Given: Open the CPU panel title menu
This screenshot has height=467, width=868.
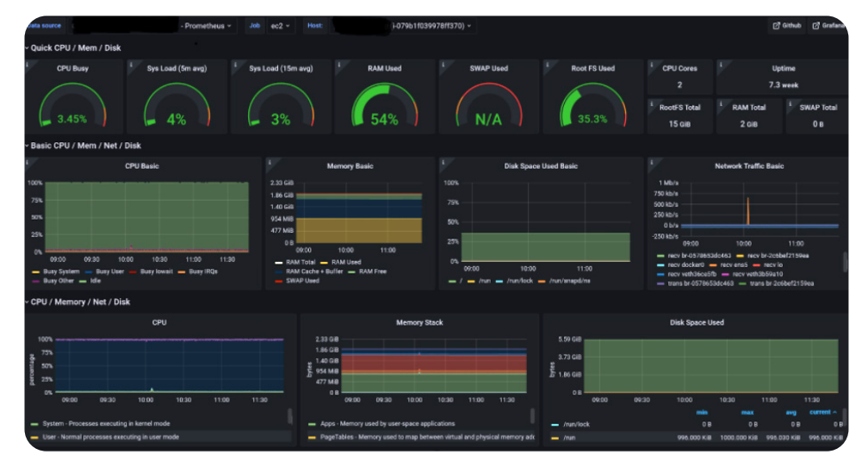Looking at the screenshot, I should click(x=159, y=322).
